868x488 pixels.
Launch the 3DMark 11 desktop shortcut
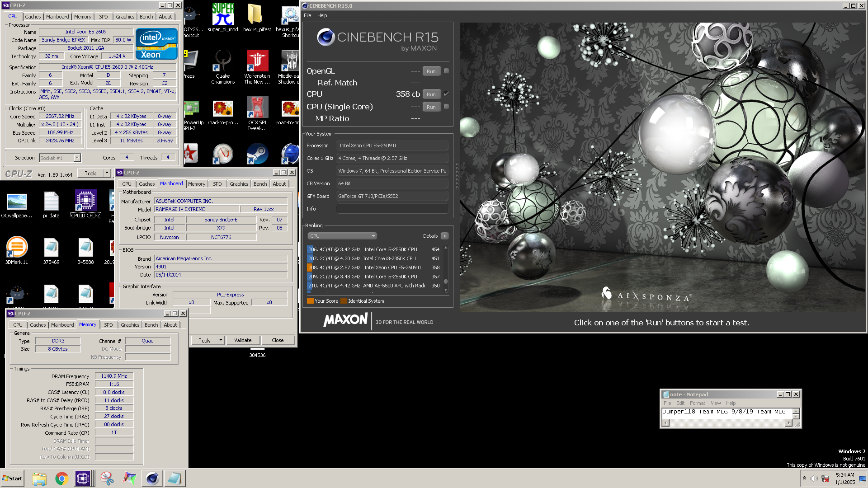[17, 251]
